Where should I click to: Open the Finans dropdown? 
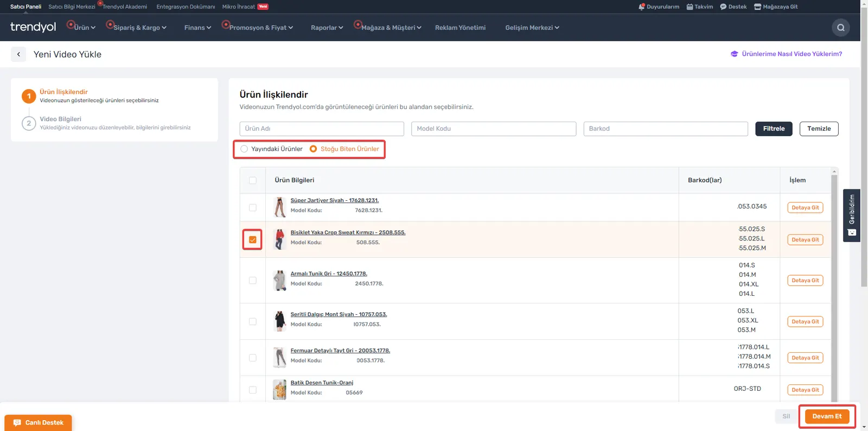point(197,28)
